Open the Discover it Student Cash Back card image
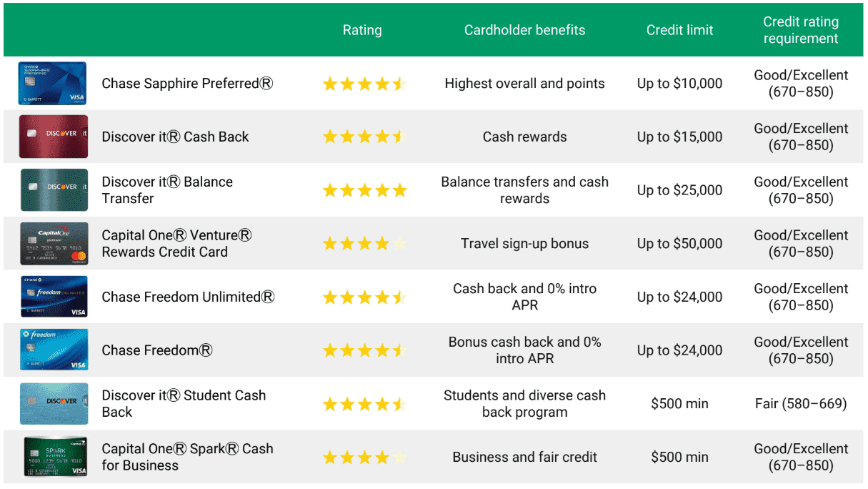868x489 pixels. (54, 404)
